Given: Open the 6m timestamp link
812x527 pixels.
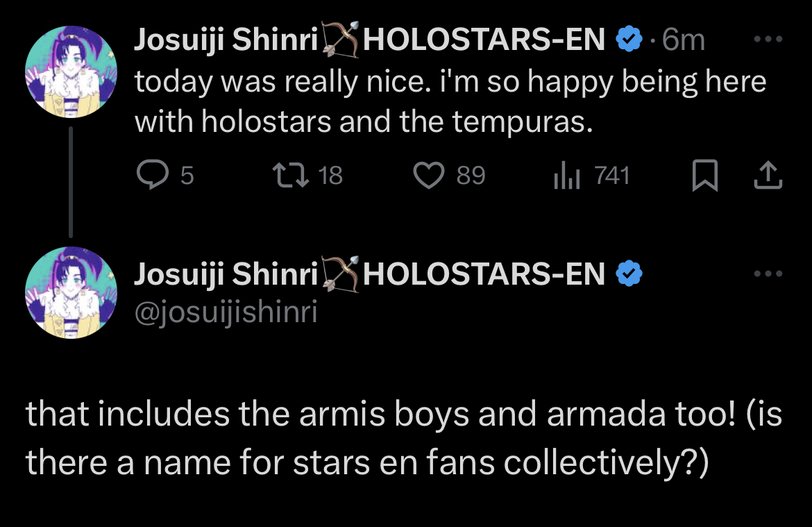Looking at the screenshot, I should tap(684, 40).
